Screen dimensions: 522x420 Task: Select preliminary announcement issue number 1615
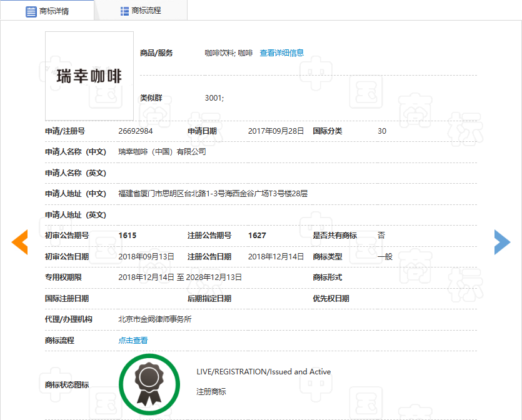(128, 235)
